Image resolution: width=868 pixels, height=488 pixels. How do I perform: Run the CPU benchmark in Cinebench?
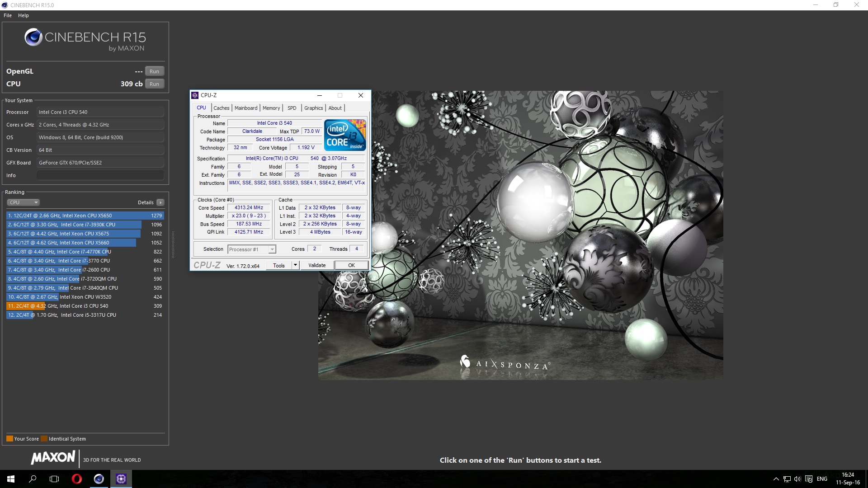154,84
